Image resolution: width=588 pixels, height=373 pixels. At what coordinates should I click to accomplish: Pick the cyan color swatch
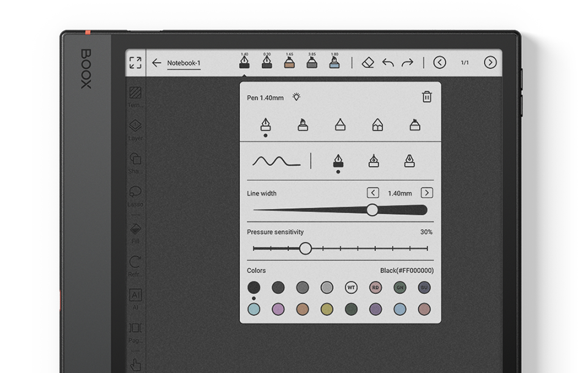tap(254, 309)
